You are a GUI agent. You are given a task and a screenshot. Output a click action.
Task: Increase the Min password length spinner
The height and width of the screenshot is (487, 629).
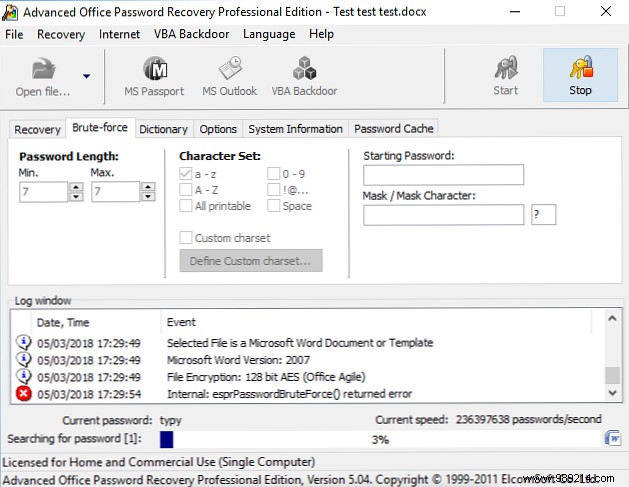point(76,187)
